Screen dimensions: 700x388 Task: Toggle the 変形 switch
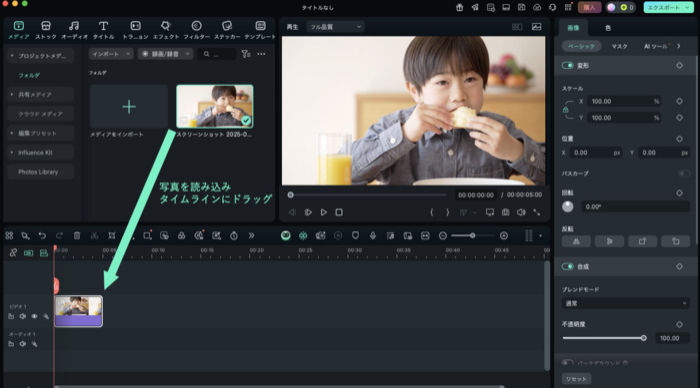click(x=567, y=66)
